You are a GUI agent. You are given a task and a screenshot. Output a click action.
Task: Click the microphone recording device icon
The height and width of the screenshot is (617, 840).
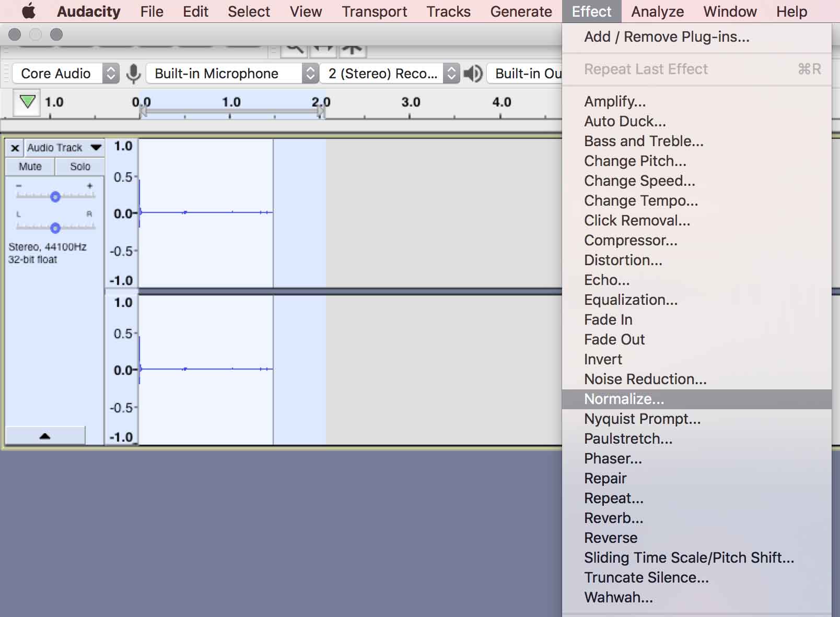pos(133,74)
